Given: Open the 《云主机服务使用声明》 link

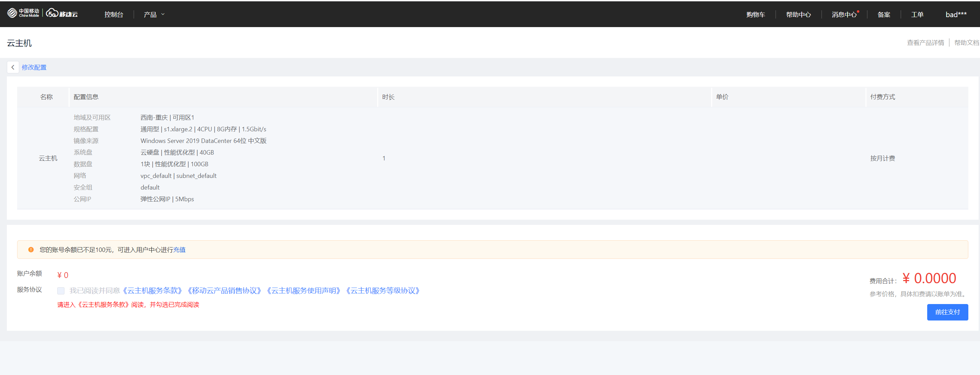Looking at the screenshot, I should [303, 291].
